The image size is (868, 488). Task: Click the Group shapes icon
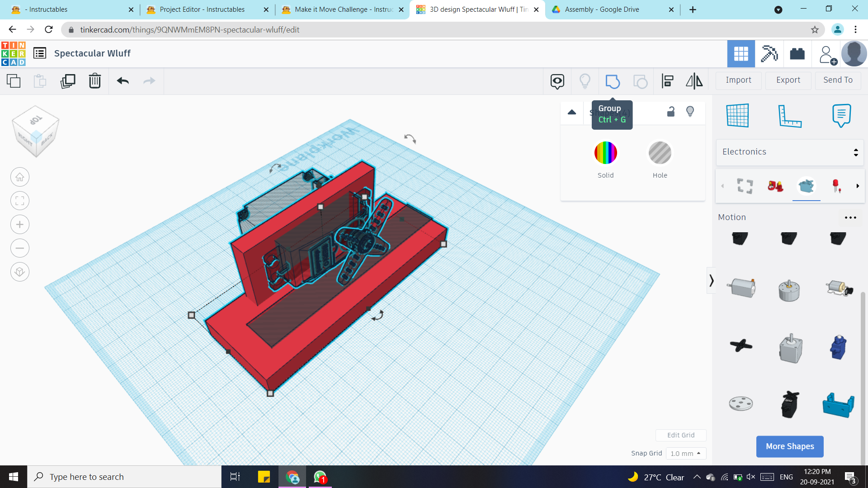(612, 81)
